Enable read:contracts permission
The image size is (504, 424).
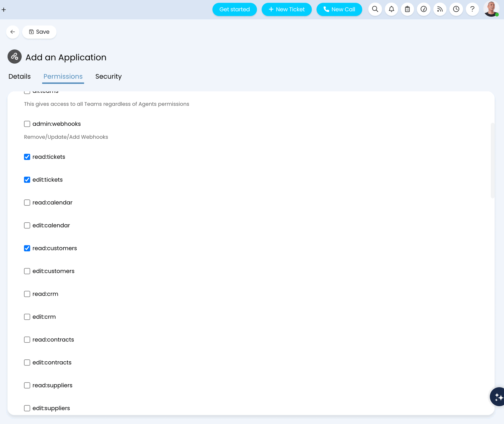point(27,340)
